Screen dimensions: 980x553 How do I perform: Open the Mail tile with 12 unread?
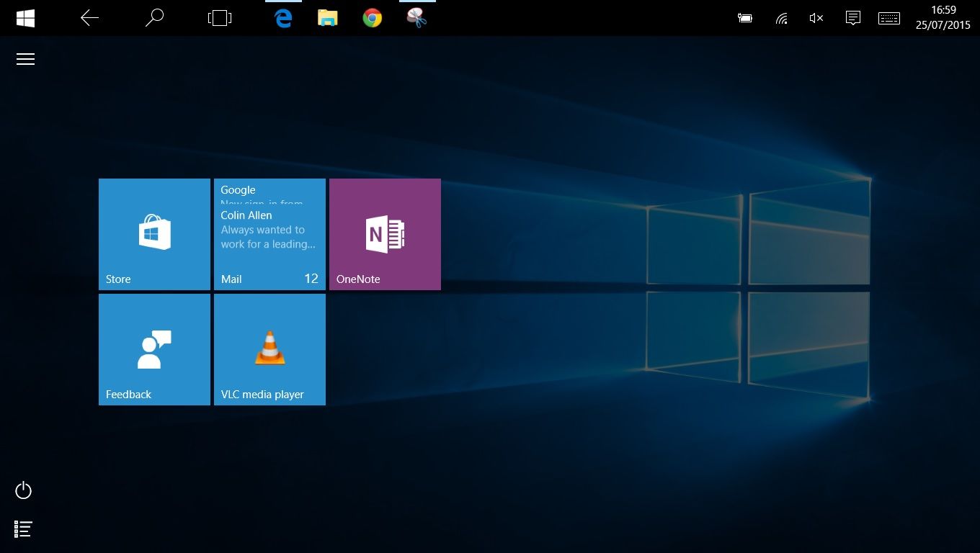tap(269, 234)
